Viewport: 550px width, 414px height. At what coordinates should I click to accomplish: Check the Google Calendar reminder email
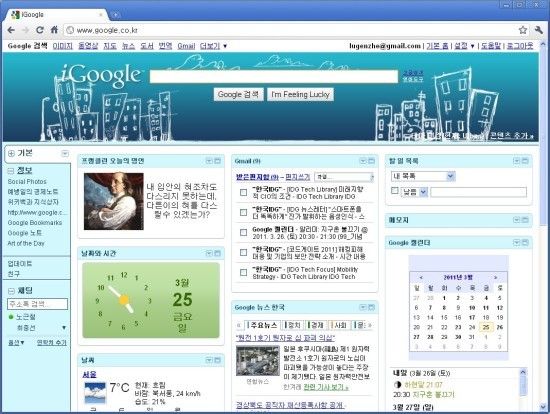[243, 232]
